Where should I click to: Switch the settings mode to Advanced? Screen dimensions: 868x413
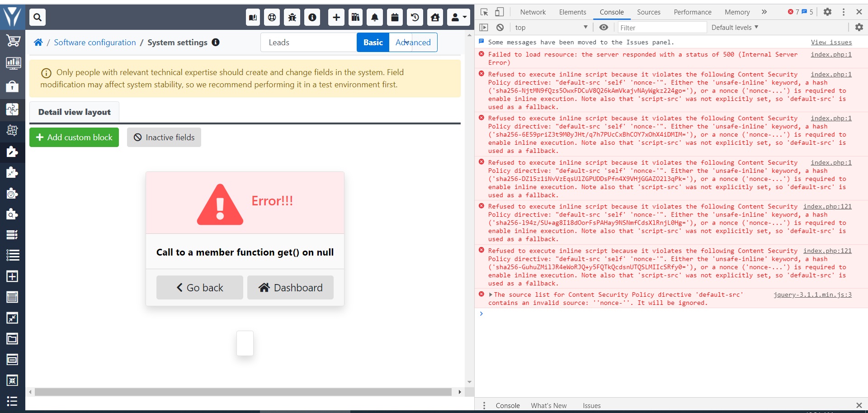(413, 42)
